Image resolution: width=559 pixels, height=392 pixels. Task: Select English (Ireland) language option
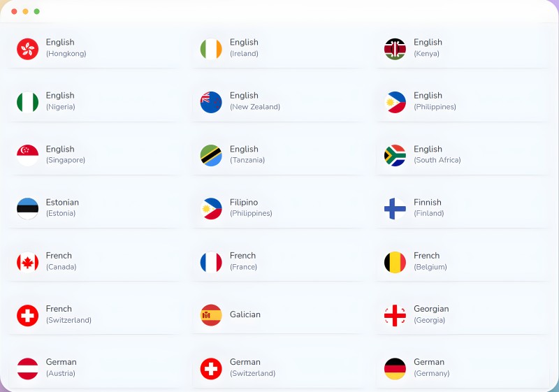tap(279, 48)
